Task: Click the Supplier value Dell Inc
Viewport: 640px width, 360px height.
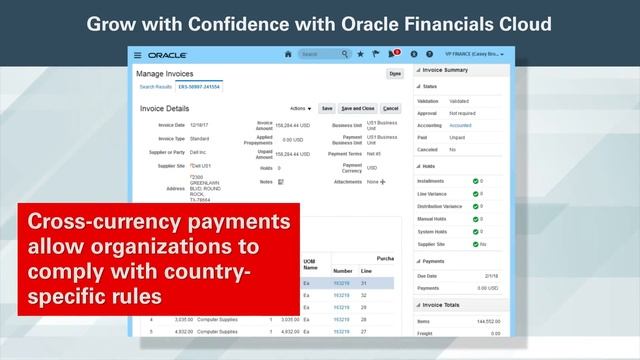Action: (198, 152)
